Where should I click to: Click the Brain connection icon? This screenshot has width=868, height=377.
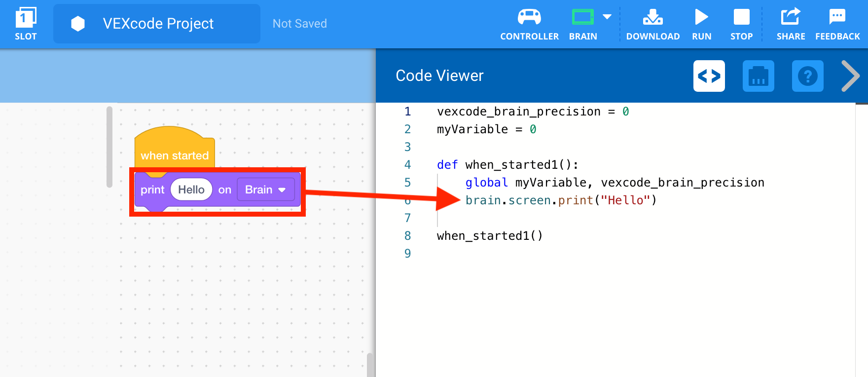coord(582,17)
